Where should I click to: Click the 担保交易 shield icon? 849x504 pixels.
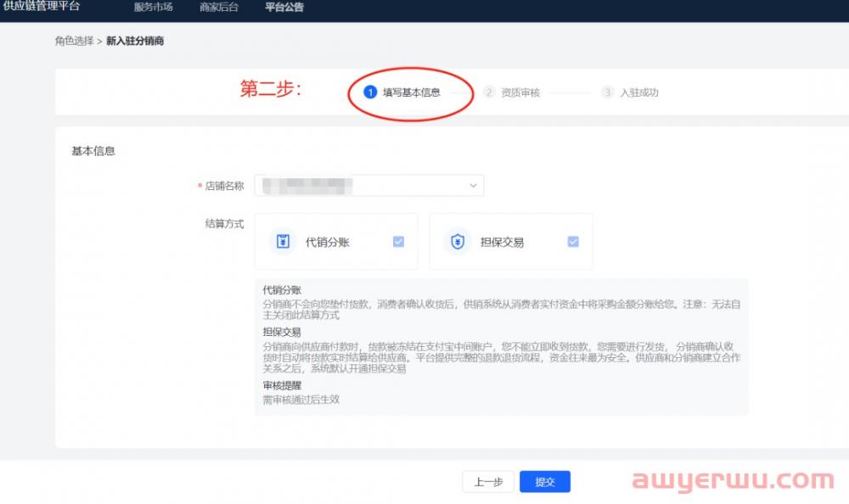click(x=458, y=242)
